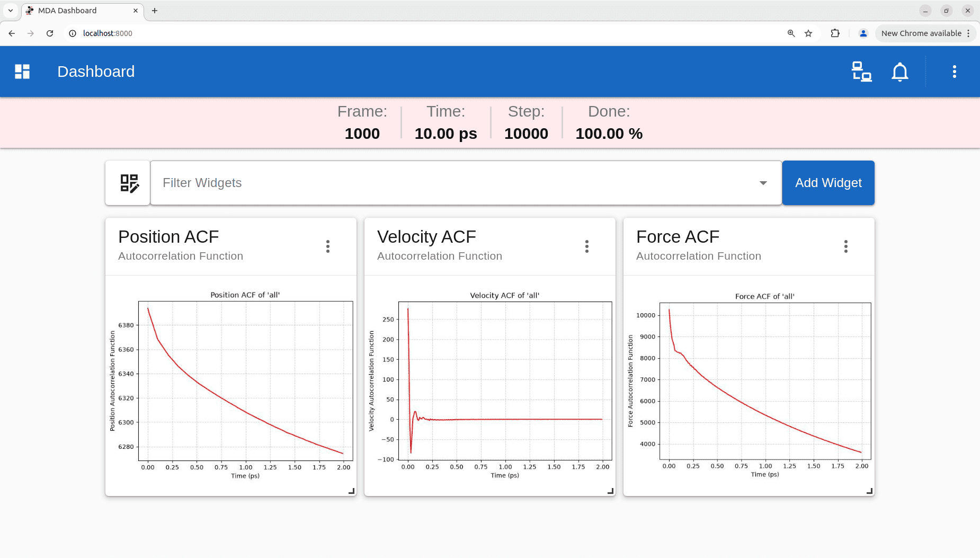Click the Add Widget button
980x558 pixels.
[x=828, y=183]
